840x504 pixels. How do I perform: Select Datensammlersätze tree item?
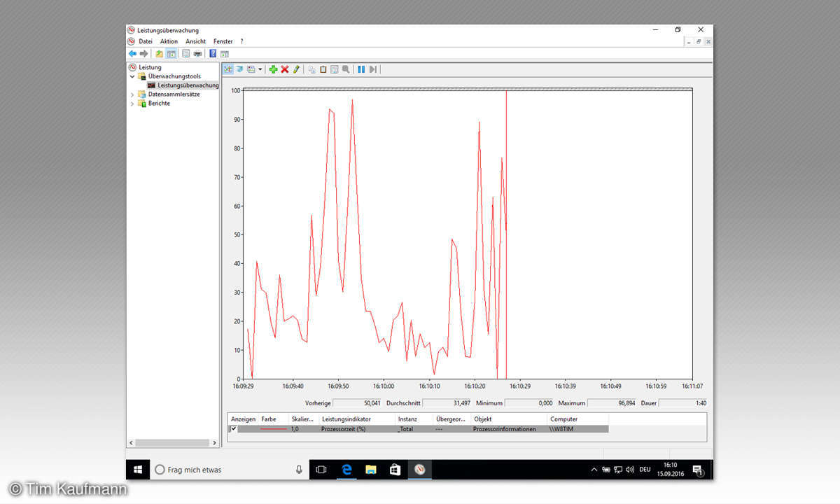(x=174, y=94)
